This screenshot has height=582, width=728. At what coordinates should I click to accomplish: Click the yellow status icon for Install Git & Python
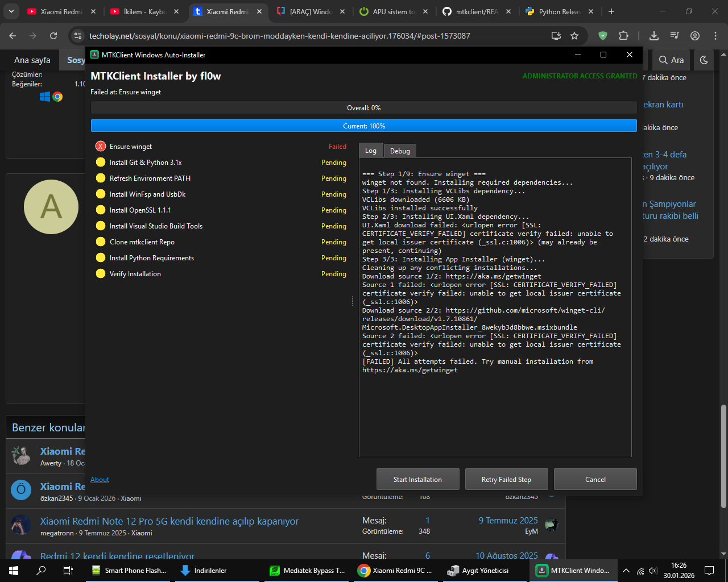tap(101, 163)
